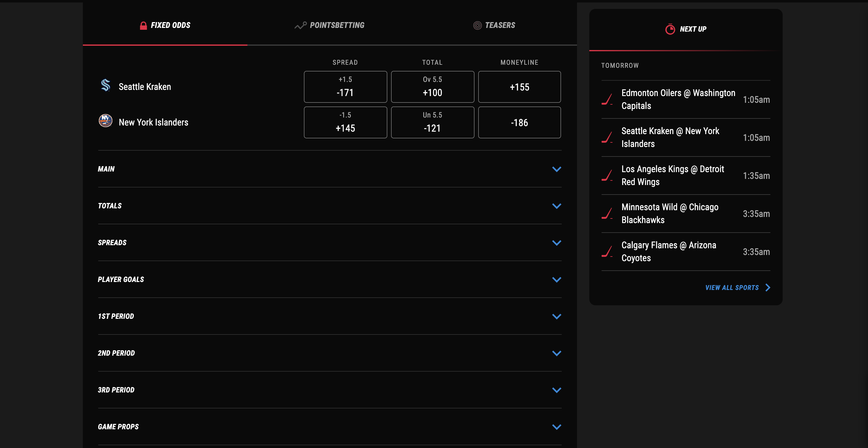The image size is (868, 448).
Task: Expand the Game Props section
Action: point(330,427)
